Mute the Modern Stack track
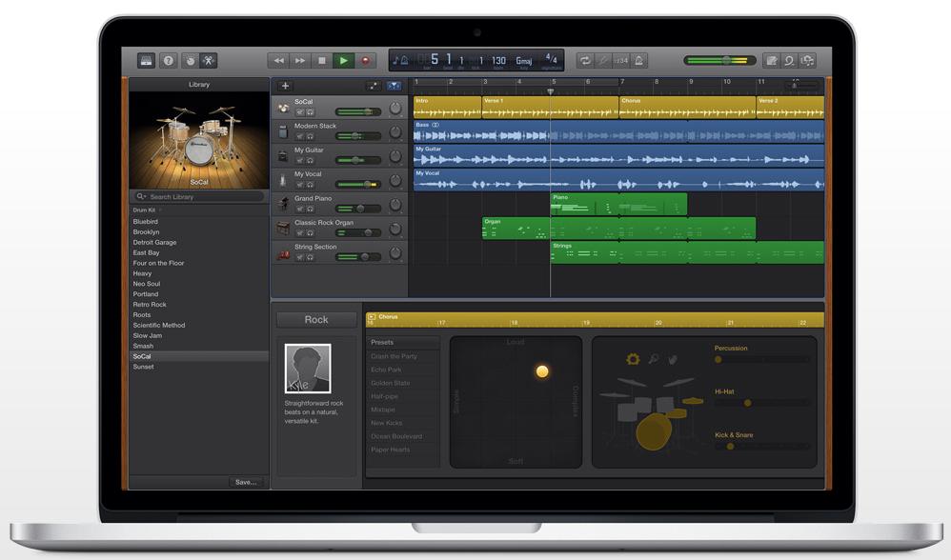The width and height of the screenshot is (951, 560). pos(299,136)
